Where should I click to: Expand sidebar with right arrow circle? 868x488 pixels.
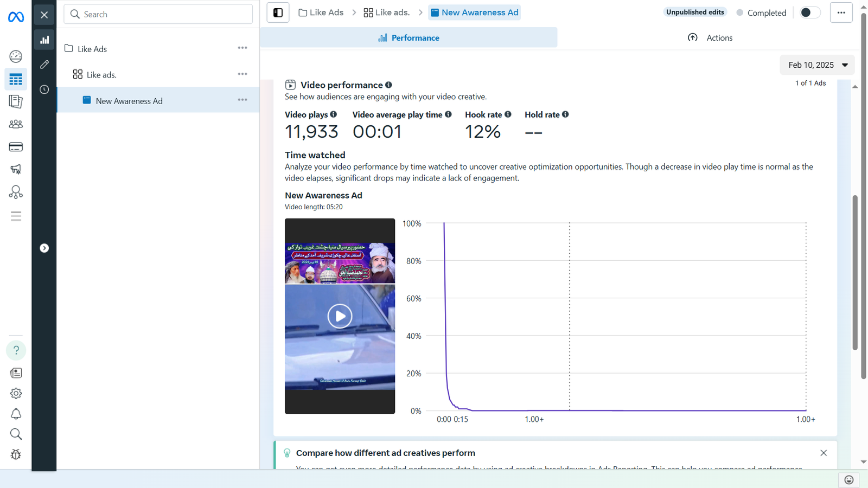44,248
